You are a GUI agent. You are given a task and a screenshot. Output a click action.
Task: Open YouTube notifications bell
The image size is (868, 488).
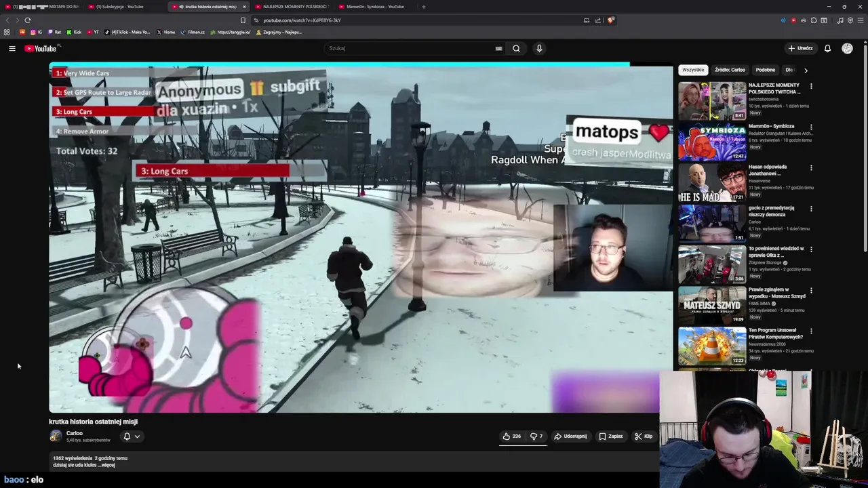point(827,48)
